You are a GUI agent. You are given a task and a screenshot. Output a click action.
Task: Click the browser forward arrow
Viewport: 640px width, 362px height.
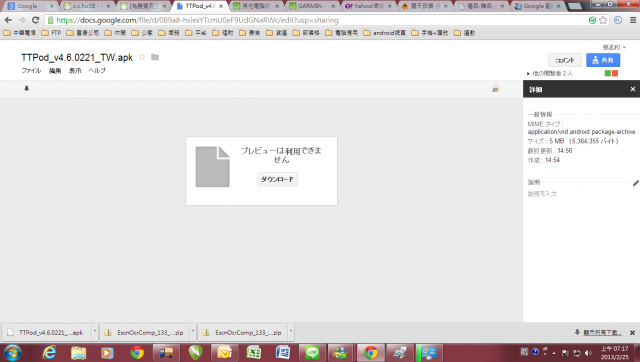click(22, 20)
